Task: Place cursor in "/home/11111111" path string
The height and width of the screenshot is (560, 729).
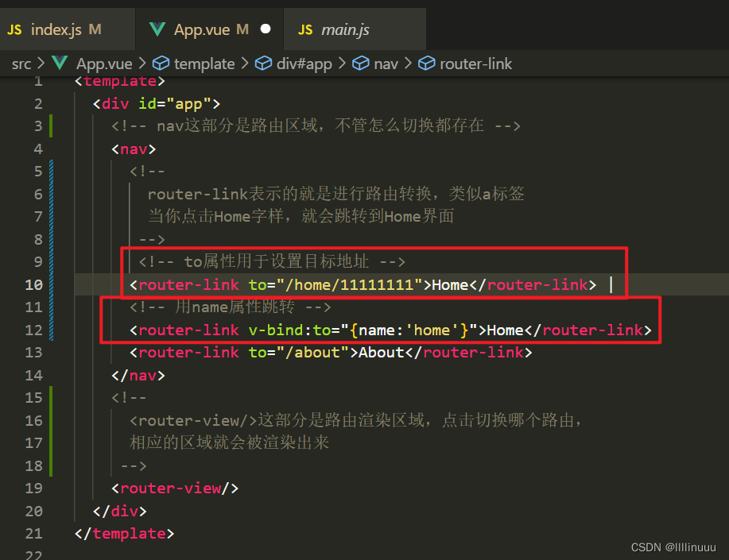Action: point(350,285)
